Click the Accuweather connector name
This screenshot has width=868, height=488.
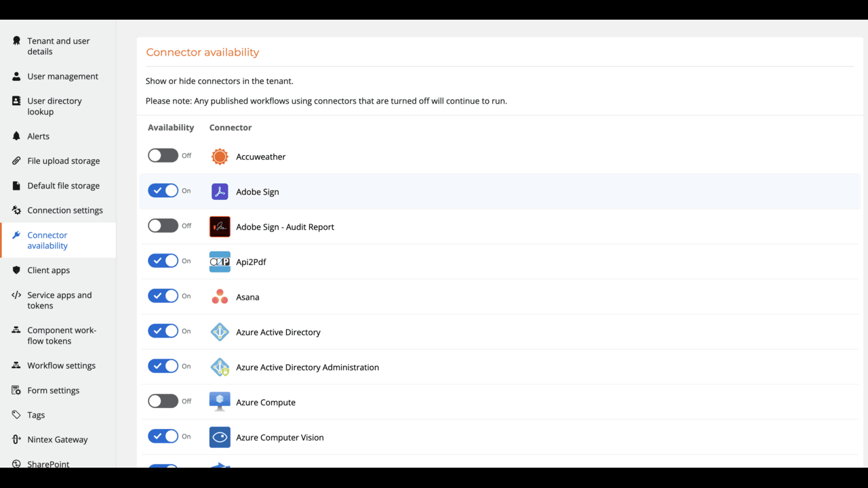click(260, 157)
